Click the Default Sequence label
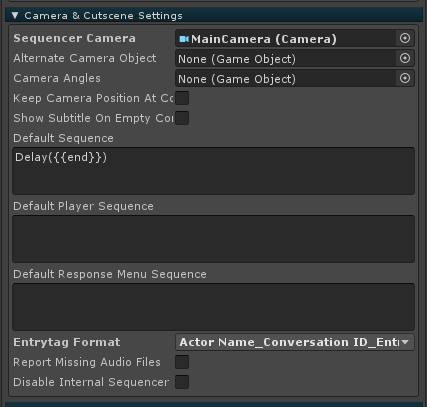Image resolution: width=427 pixels, height=407 pixels. (63, 138)
